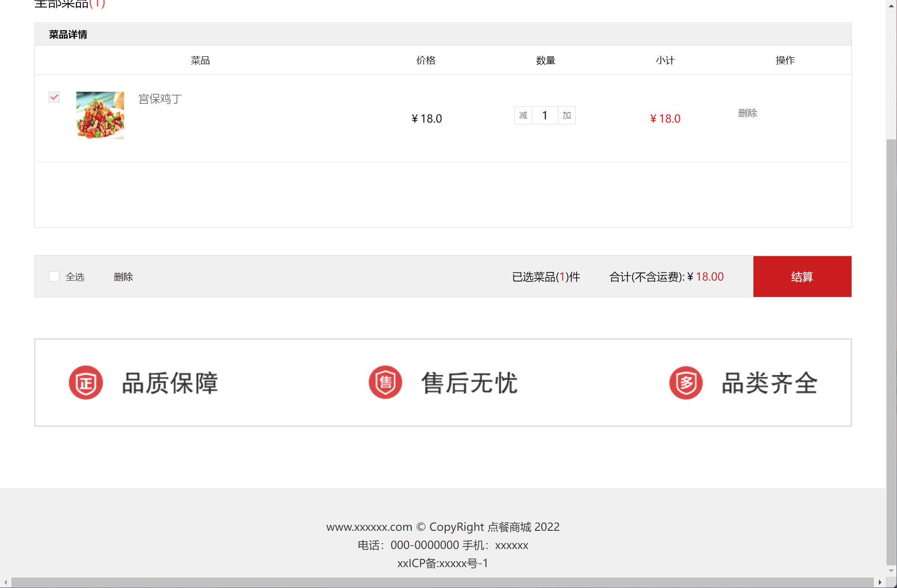Click the 品类齐全 red shield icon
This screenshot has width=897, height=588.
pos(686,383)
